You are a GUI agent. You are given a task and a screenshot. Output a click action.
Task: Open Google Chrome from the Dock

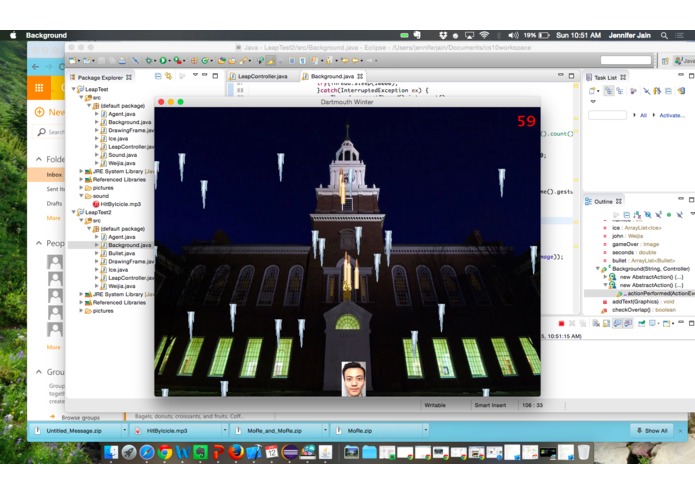165,452
